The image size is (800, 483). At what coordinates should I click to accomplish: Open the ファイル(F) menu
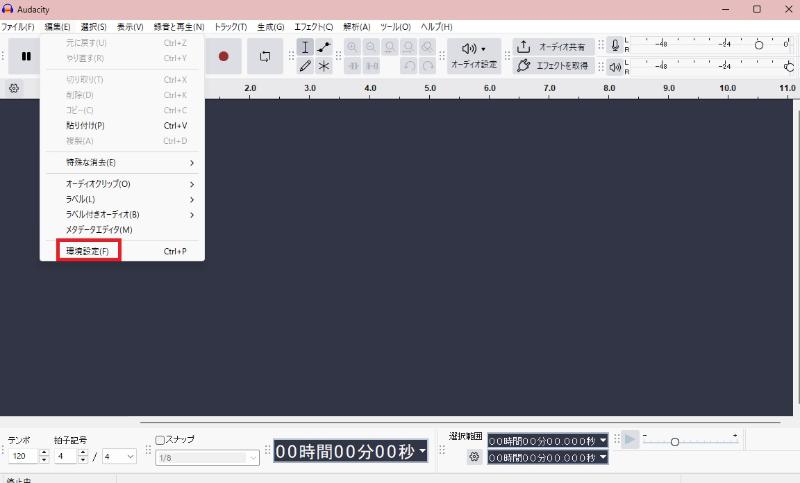(x=18, y=27)
